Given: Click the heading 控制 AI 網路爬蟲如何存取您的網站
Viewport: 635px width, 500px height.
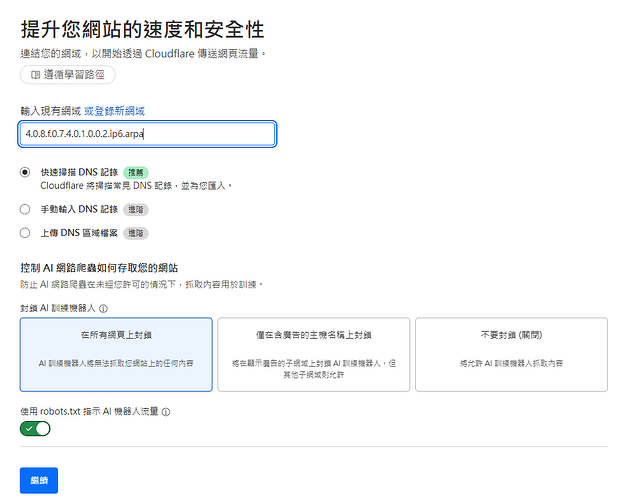Looking at the screenshot, I should (99, 268).
